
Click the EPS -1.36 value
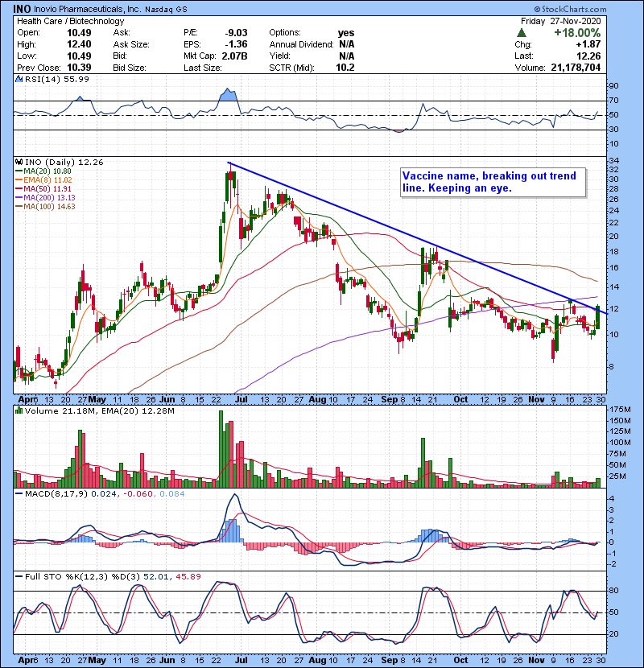click(x=236, y=44)
